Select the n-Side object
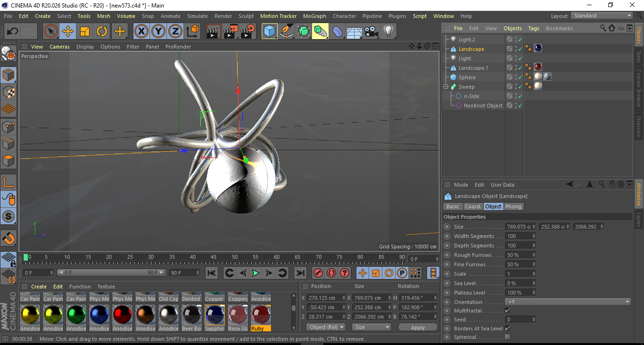This screenshot has height=345, width=644. coord(471,96)
